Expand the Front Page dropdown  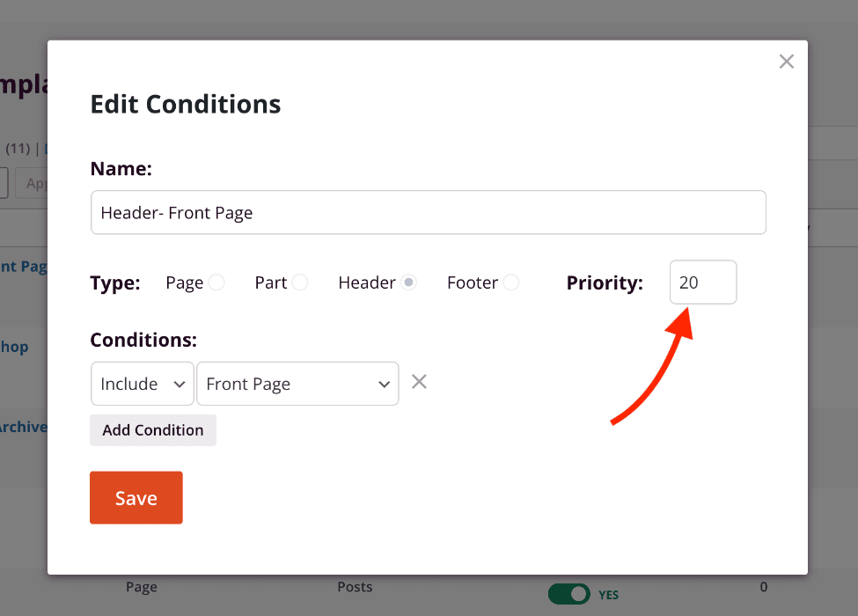(297, 384)
